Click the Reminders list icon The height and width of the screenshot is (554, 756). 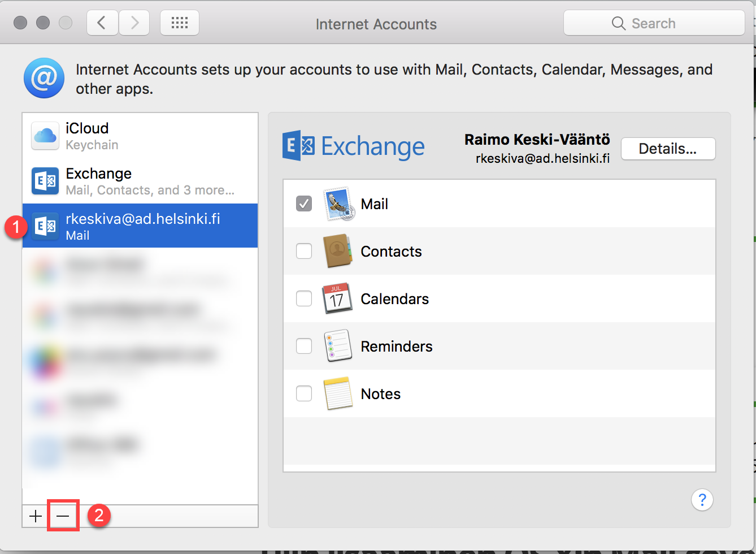[x=338, y=346]
